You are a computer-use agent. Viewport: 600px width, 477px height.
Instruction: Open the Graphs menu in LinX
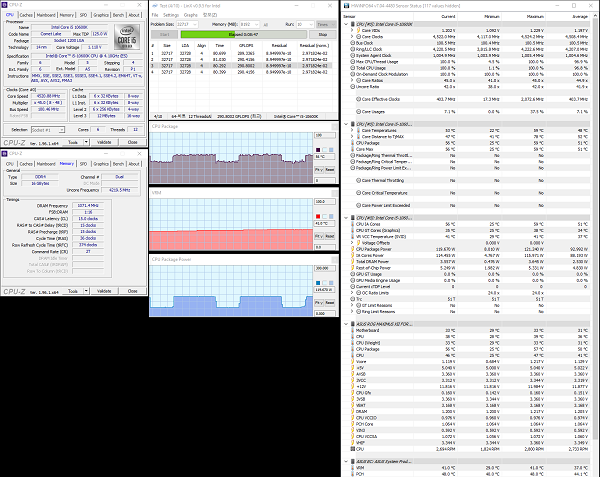point(191,15)
